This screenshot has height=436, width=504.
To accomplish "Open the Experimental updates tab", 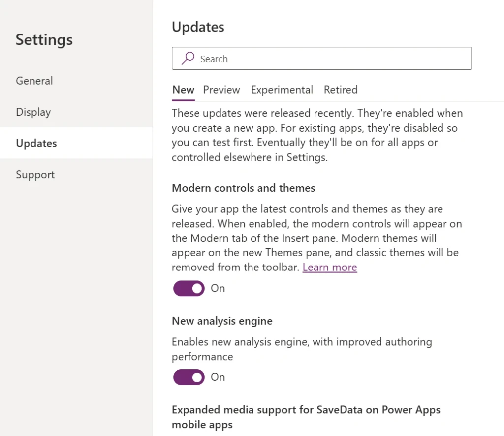I will click(282, 90).
